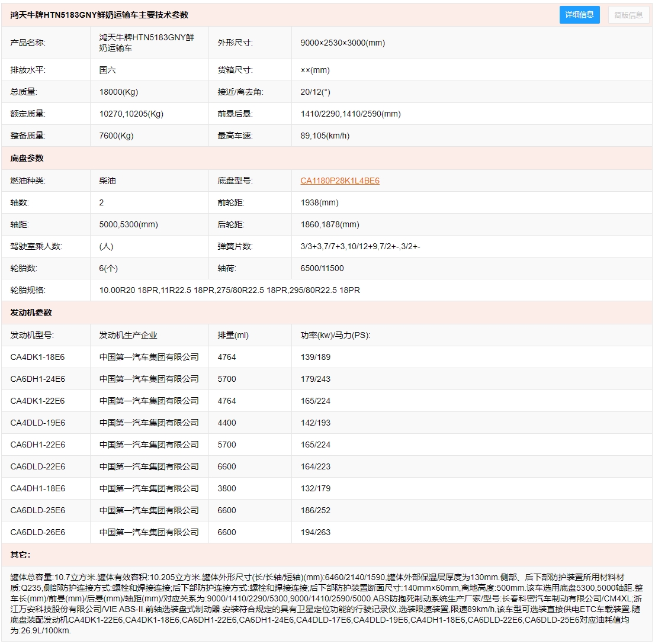This screenshot has width=655, height=644.
Task: Select the 排量(ml) column header
Action: [x=233, y=336]
